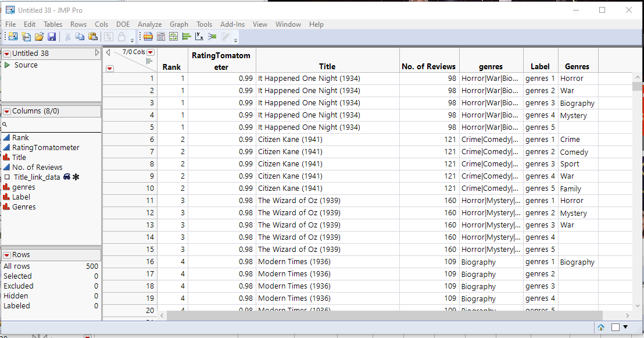Save the table with the Save icon

(52, 36)
